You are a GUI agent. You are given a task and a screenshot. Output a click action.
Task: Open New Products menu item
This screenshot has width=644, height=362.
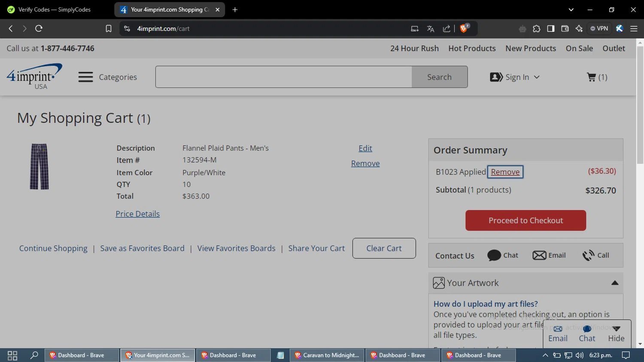click(531, 49)
